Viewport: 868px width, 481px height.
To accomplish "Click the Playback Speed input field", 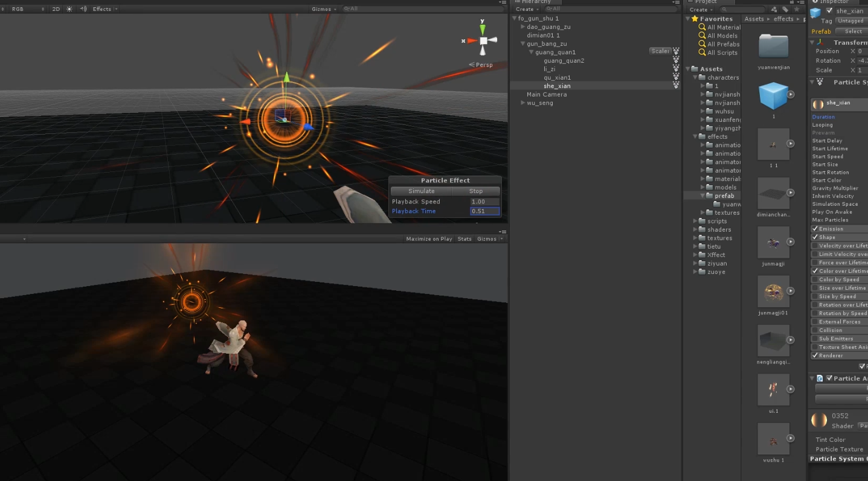I will pos(485,202).
